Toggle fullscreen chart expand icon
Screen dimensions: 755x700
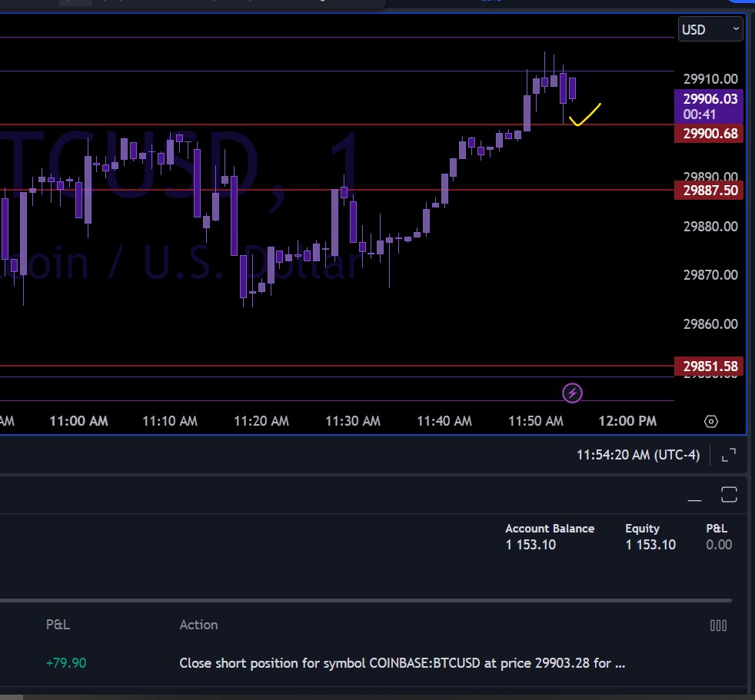[x=729, y=455]
